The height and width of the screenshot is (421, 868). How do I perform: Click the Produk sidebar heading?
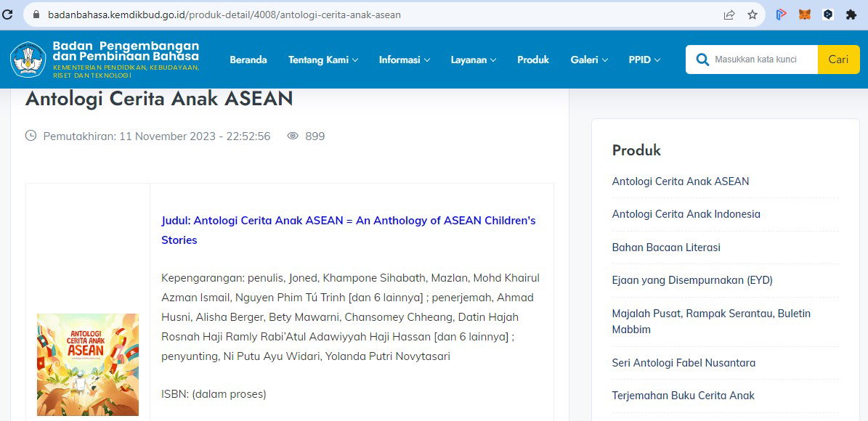[636, 150]
